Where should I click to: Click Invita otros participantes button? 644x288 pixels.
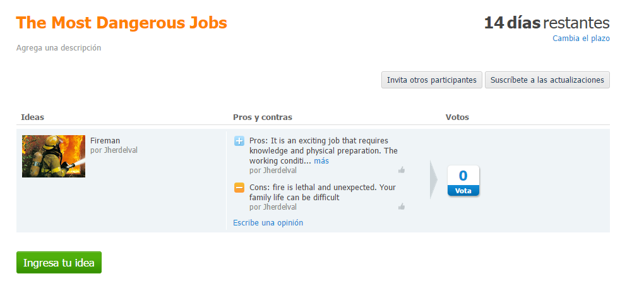click(x=432, y=80)
